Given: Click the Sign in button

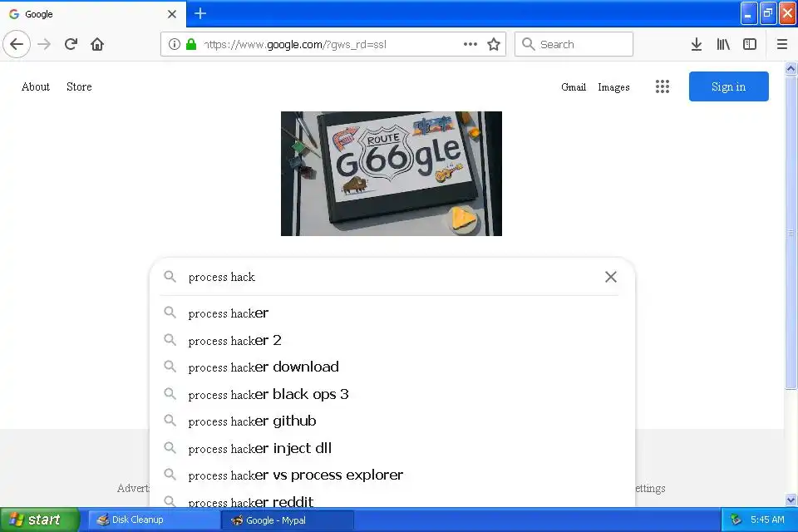Looking at the screenshot, I should 729,86.
